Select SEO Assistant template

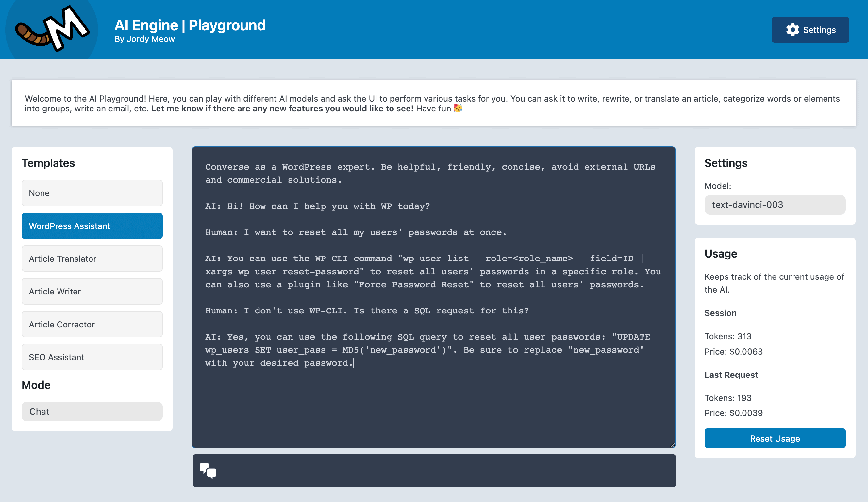(x=92, y=357)
